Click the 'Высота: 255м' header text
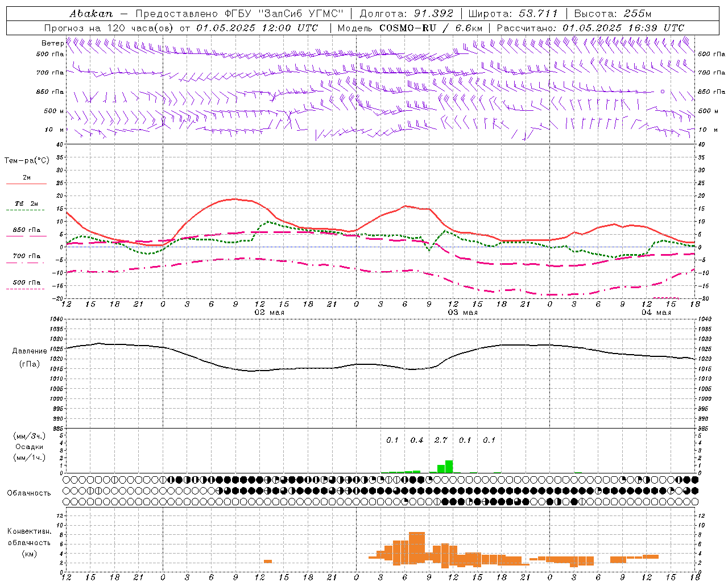 [x=613, y=14]
